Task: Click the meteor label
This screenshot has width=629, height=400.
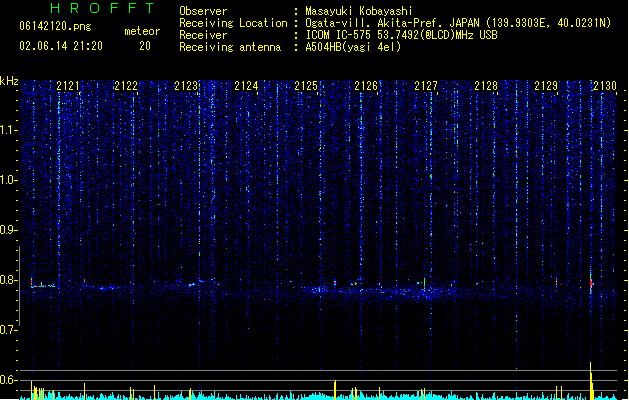Action: click(142, 31)
